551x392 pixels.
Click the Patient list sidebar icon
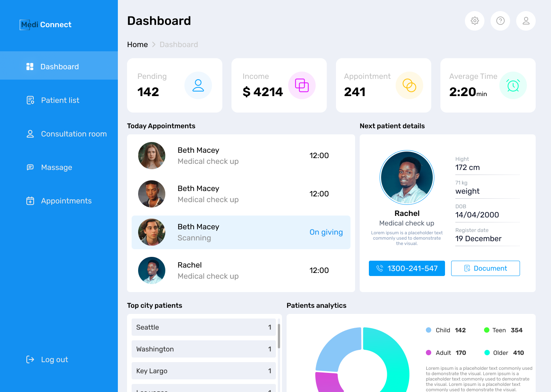click(x=30, y=100)
